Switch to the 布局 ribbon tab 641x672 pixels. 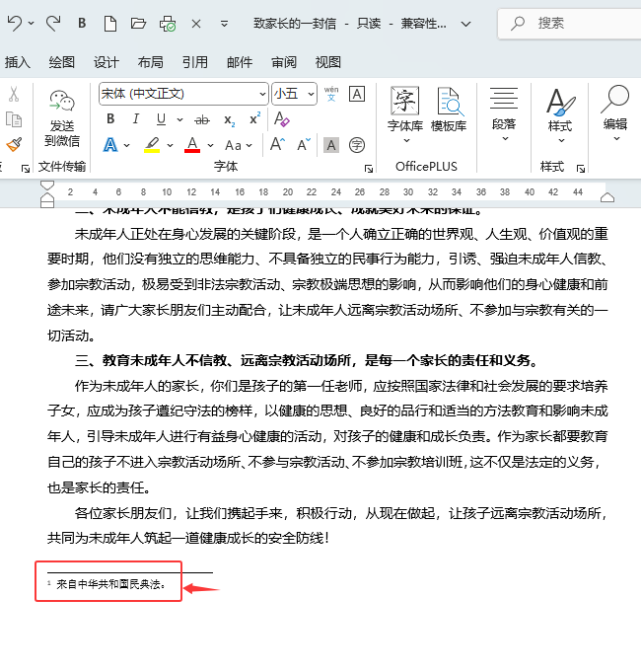[x=150, y=62]
